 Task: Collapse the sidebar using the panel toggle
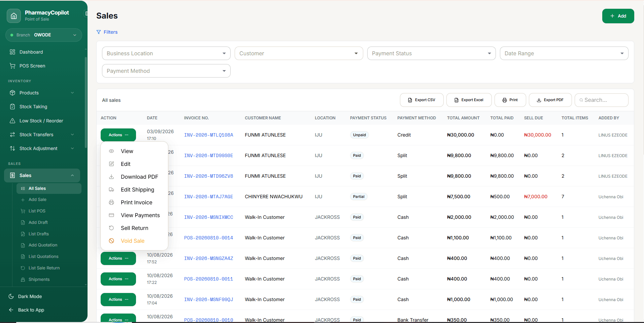tap(86, 13)
